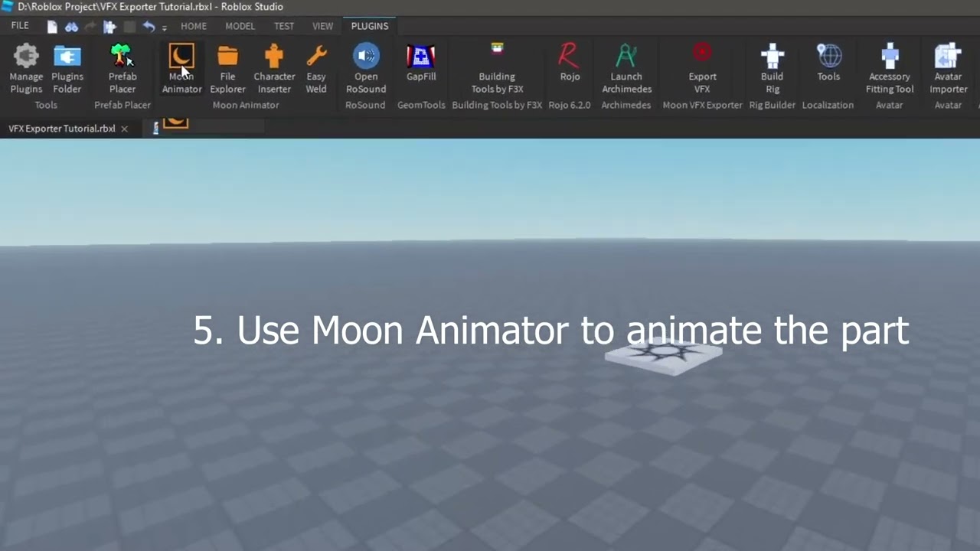
Task: Close the VFX Exporter Tutorial.rbxl tab
Action: coord(124,129)
